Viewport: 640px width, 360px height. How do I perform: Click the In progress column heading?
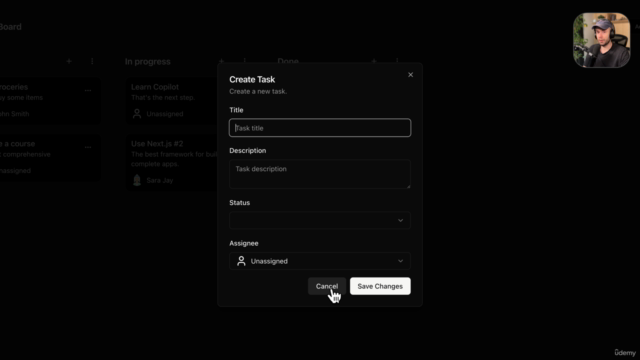(148, 62)
